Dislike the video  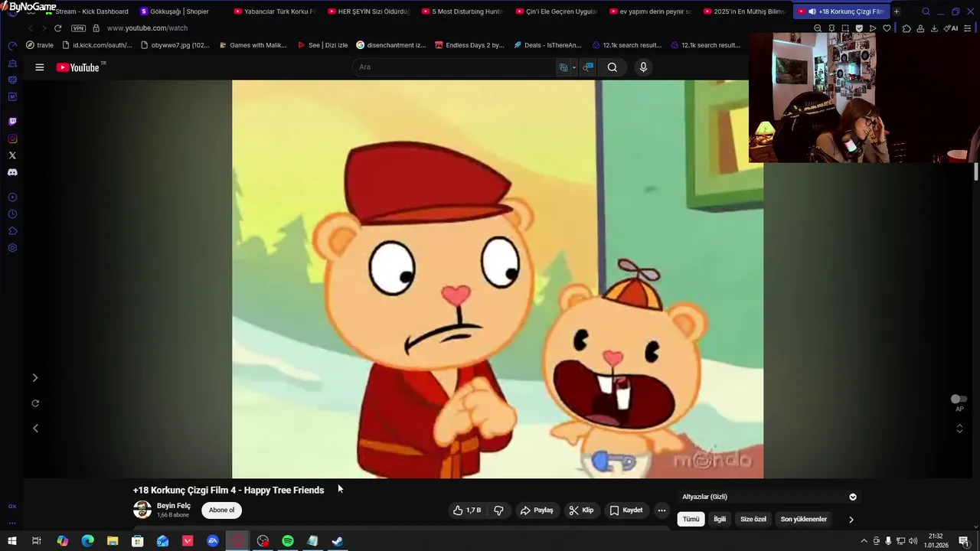click(498, 510)
